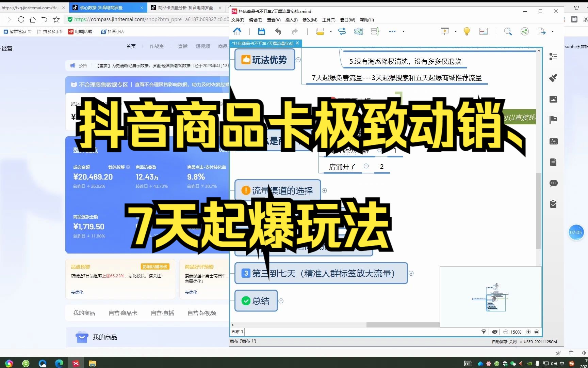The height and width of the screenshot is (368, 588).
Task: Click the mind map overview thumbnail
Action: pos(490,297)
